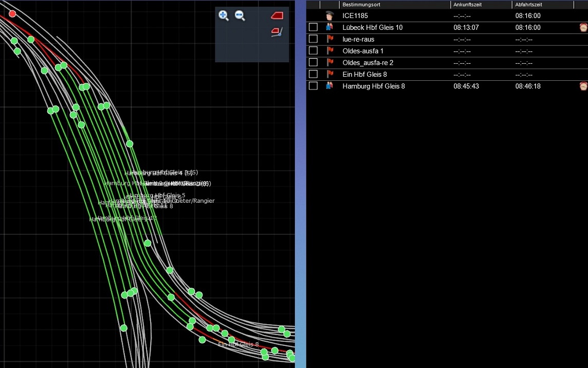
Task: Click the 08:16:00 departure in the ICE1185 row
Action: click(528, 16)
